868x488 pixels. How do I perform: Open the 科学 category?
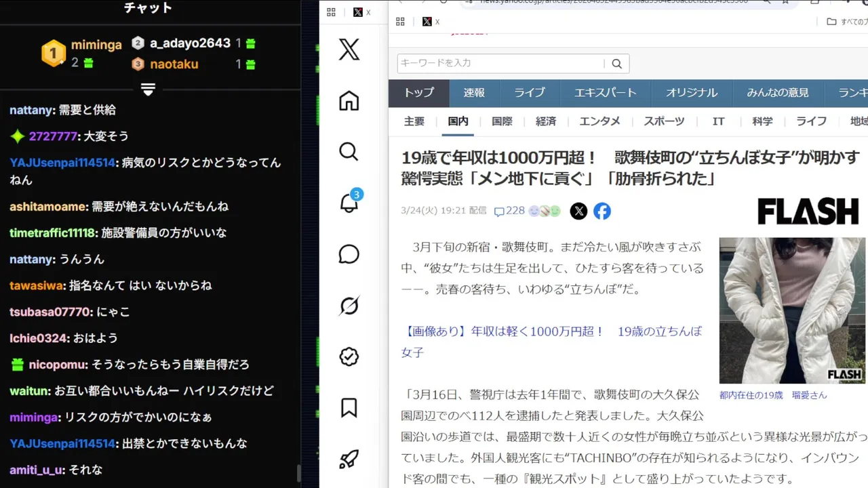pos(762,121)
